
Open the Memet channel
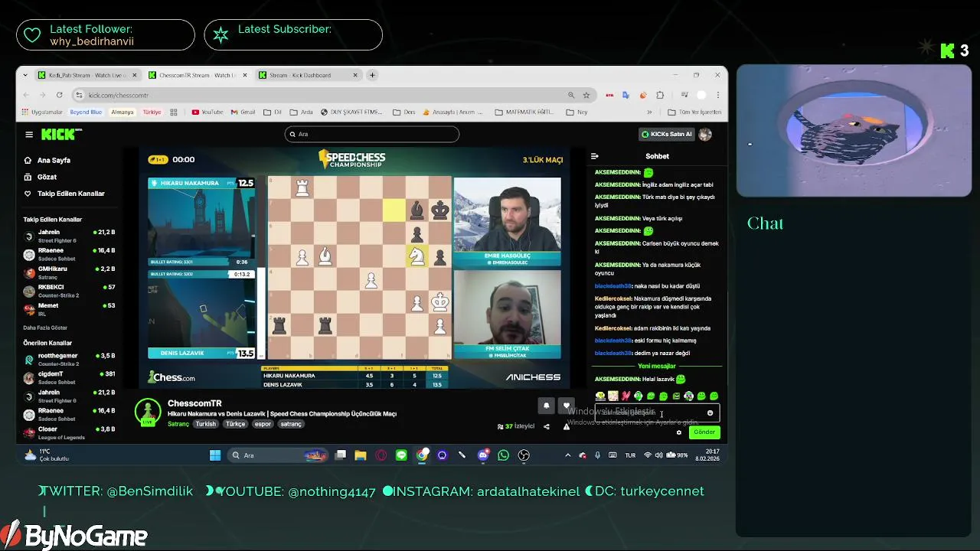pyautogui.click(x=69, y=308)
